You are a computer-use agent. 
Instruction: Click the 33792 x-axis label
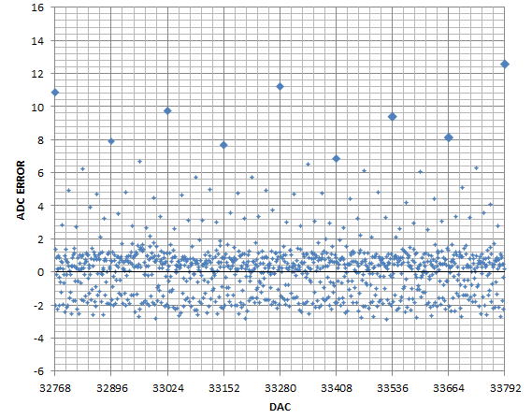pos(505,388)
